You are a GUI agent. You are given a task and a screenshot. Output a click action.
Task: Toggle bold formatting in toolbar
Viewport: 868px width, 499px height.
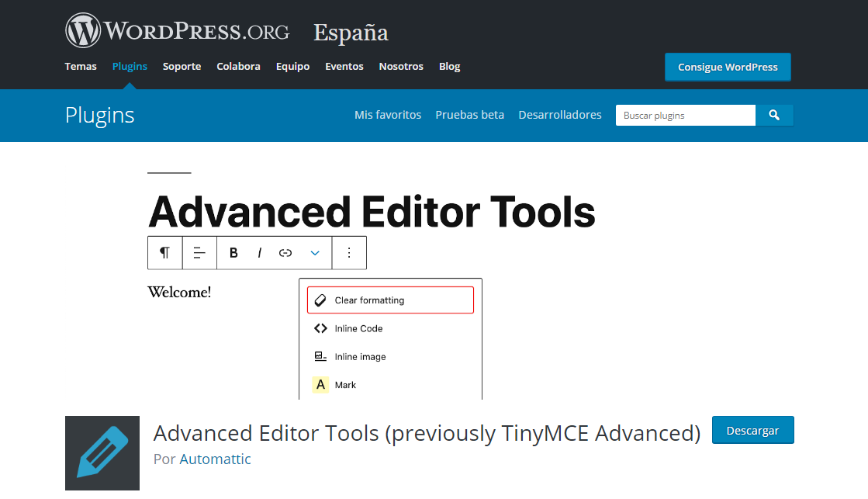[x=233, y=253]
